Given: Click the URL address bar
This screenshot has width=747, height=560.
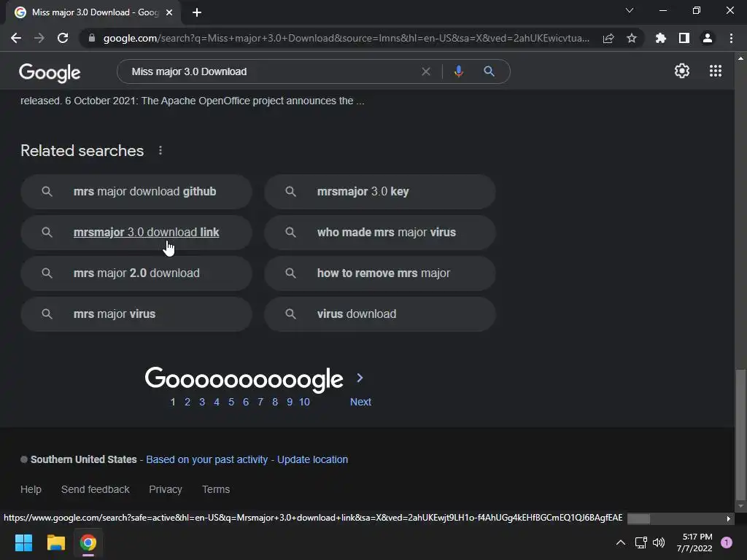Looking at the screenshot, I should [347, 38].
